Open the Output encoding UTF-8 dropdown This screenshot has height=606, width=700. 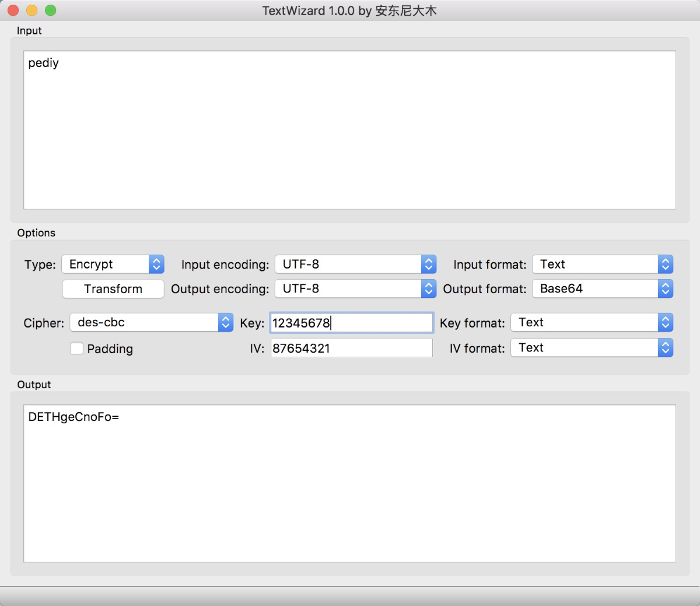tap(356, 289)
